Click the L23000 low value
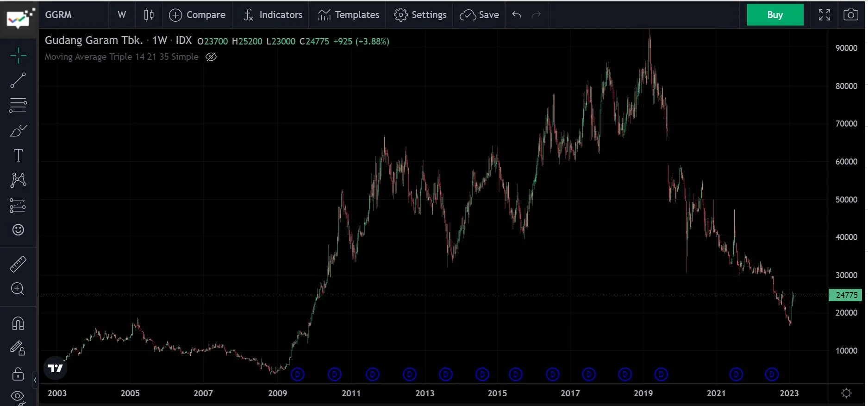Screen dimensions: 868x406 (281, 41)
